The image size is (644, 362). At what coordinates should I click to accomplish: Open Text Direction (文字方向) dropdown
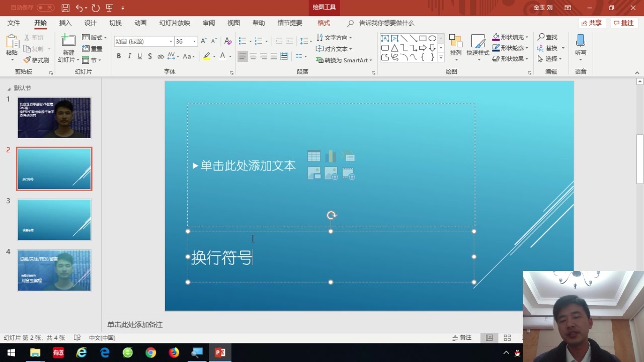(x=334, y=38)
